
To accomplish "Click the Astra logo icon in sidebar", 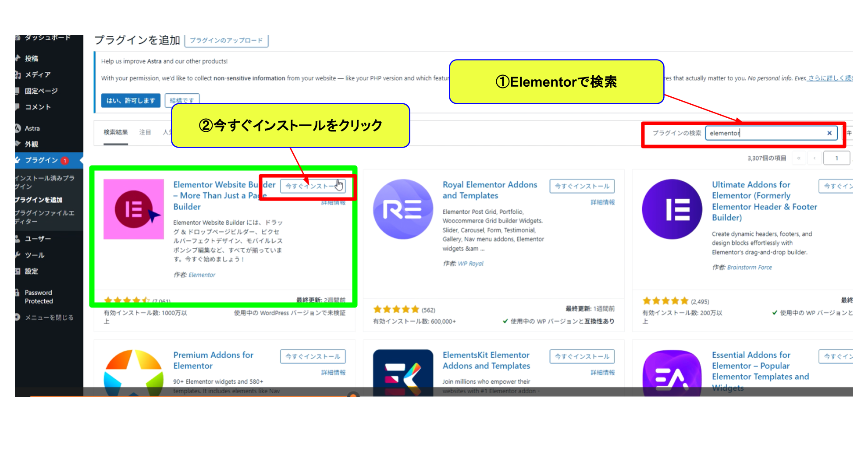I will point(18,128).
